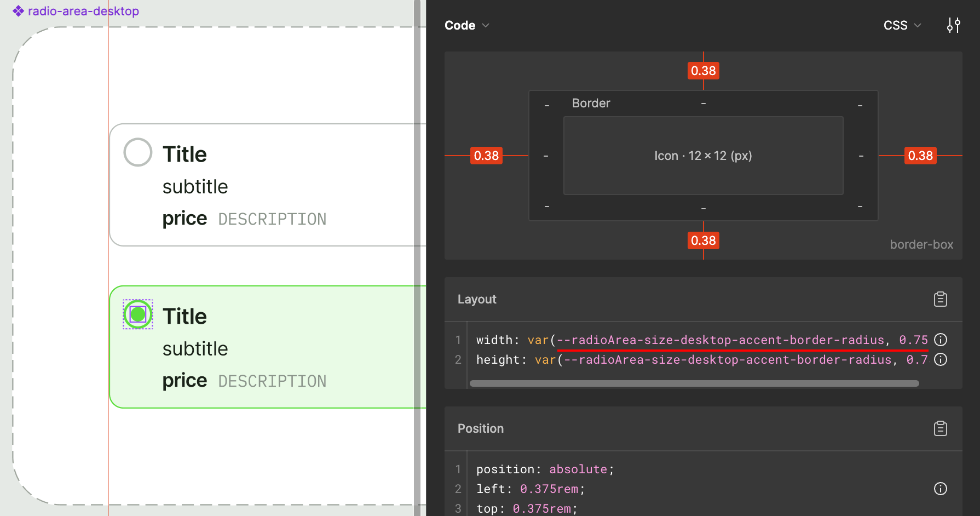The width and height of the screenshot is (980, 516).
Task: Click price in the unselected card
Action: [185, 219]
